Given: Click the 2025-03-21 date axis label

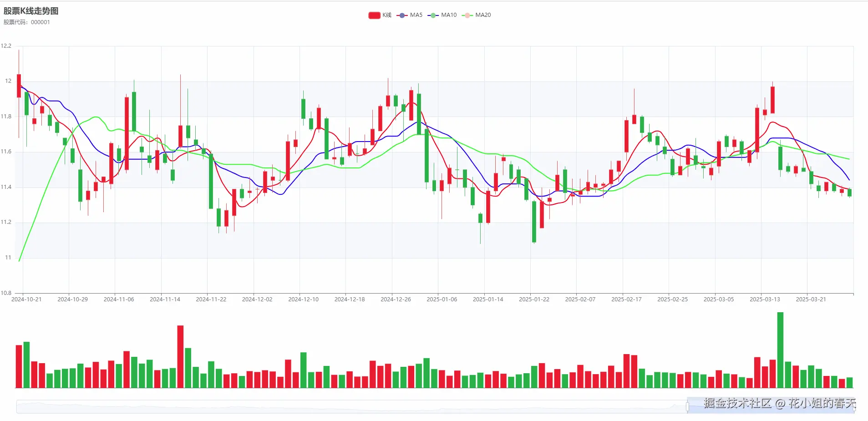Looking at the screenshot, I should click(811, 299).
